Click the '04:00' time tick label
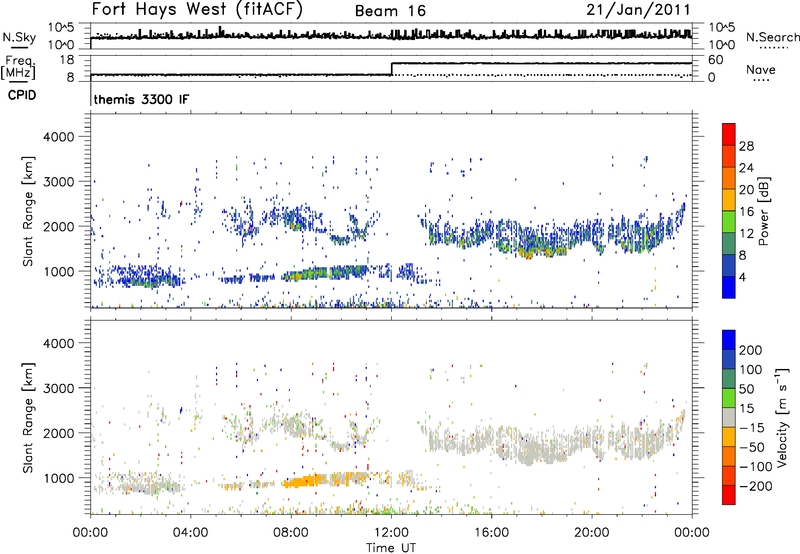Viewport: 800px width, 554px height. click(x=190, y=533)
